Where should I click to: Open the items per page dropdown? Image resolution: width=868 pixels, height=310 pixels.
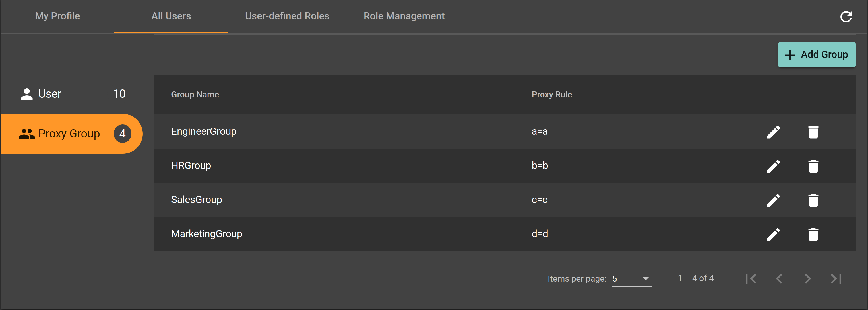632,279
